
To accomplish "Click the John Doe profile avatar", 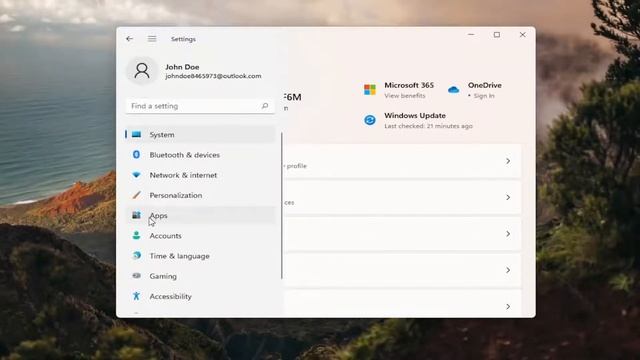I will tap(142, 71).
